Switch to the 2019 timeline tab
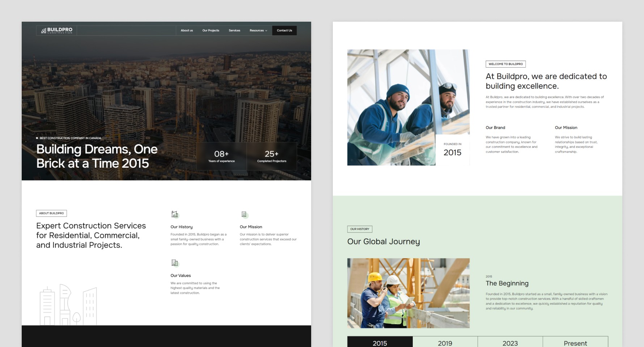 445,342
